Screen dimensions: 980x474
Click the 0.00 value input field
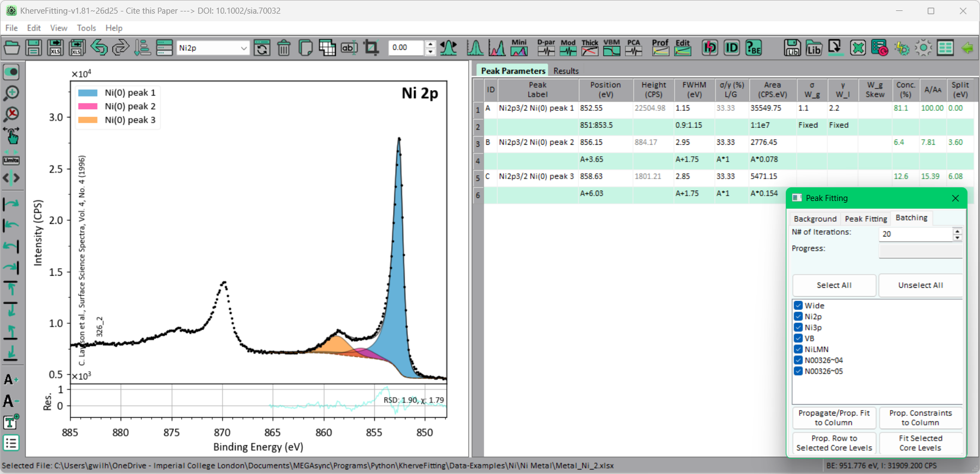407,48
